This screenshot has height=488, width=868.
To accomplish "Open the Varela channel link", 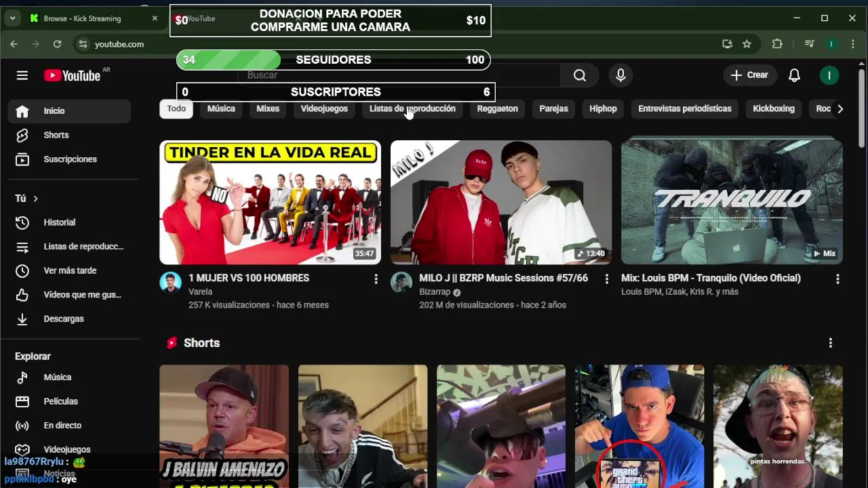I will [x=200, y=291].
